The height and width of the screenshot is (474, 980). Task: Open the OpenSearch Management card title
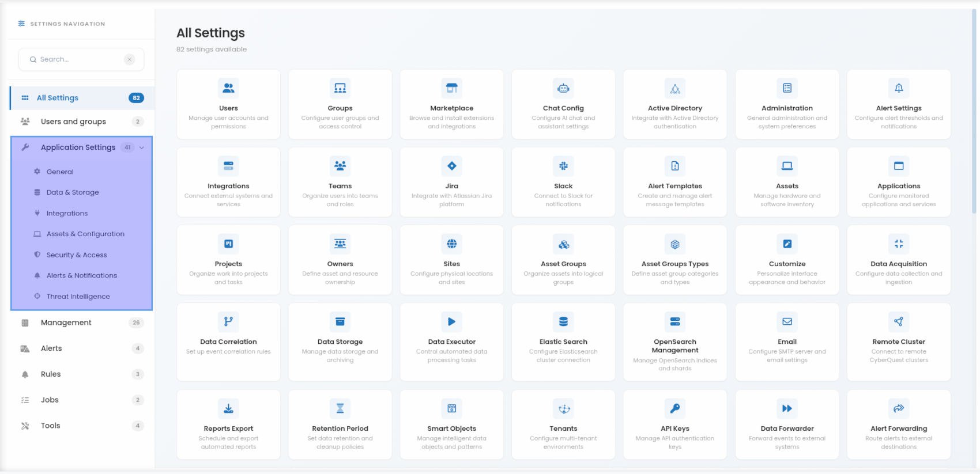coord(675,346)
